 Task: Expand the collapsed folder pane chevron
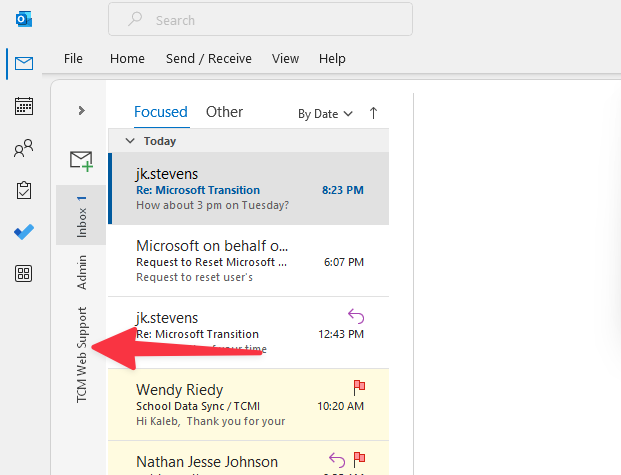coord(82,110)
